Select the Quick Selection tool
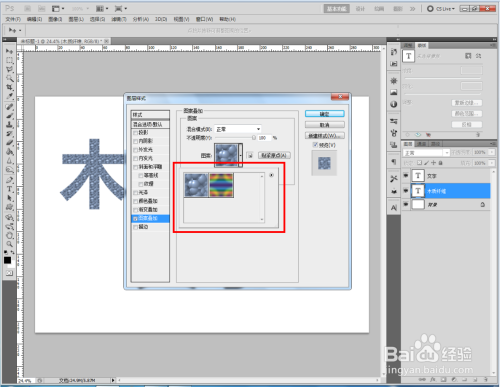The image size is (500, 387). point(9,78)
